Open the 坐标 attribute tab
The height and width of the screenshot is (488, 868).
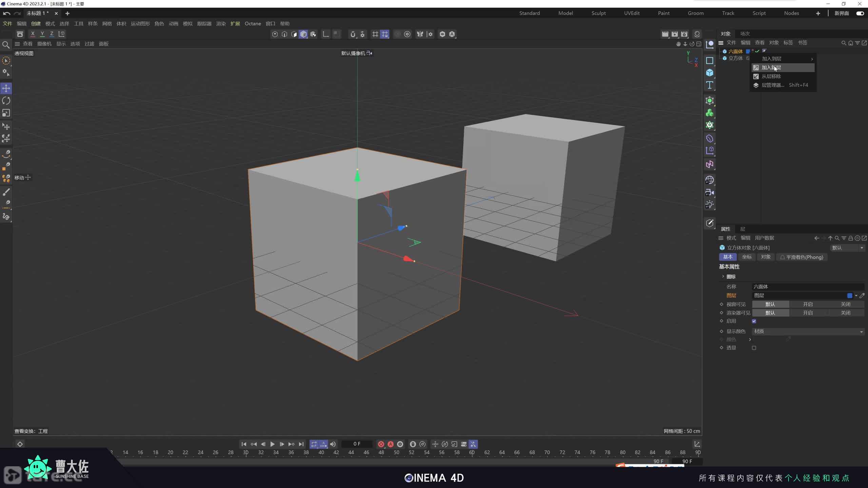[x=747, y=257]
